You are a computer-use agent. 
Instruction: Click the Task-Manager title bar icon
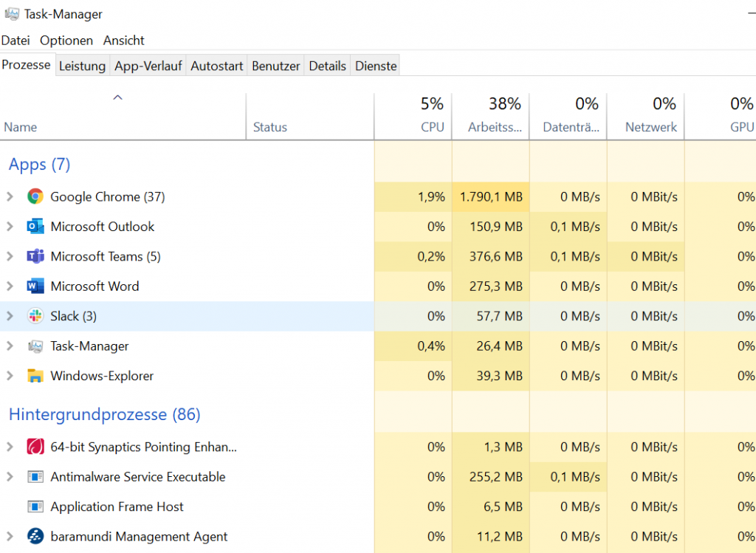[x=12, y=14]
